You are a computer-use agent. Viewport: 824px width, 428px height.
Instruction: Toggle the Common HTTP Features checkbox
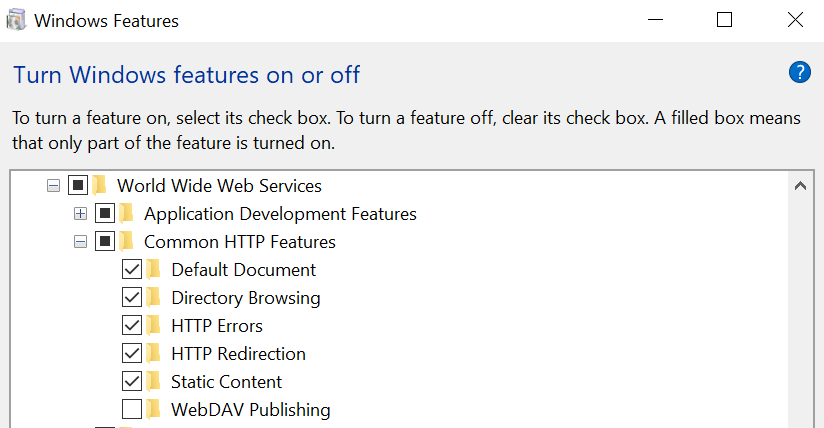[104, 241]
